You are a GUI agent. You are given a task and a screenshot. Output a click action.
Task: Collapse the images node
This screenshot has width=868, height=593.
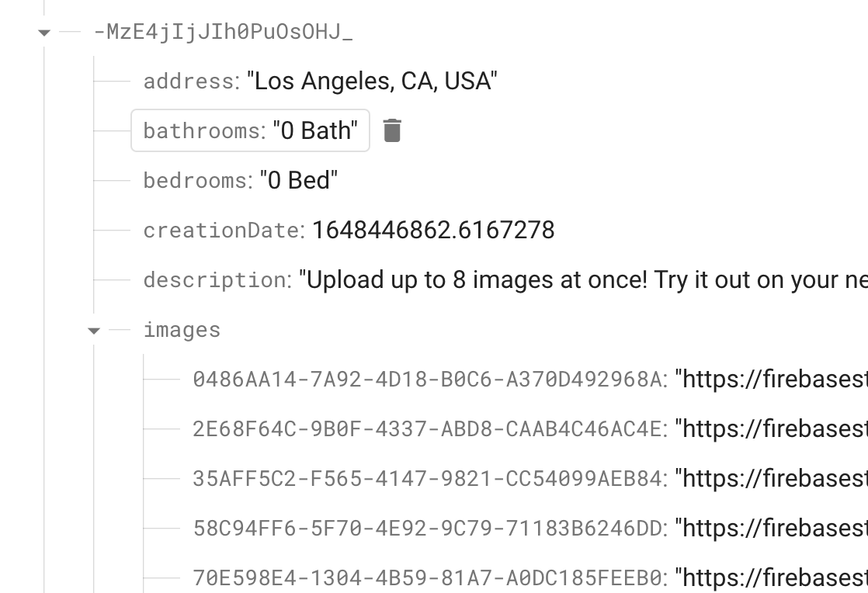[x=94, y=330]
